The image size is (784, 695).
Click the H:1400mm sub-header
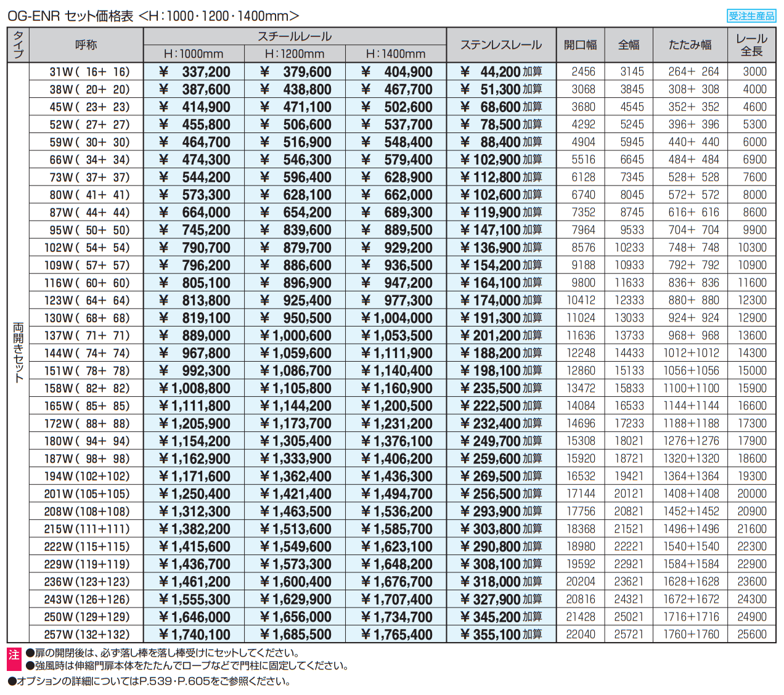(396, 54)
